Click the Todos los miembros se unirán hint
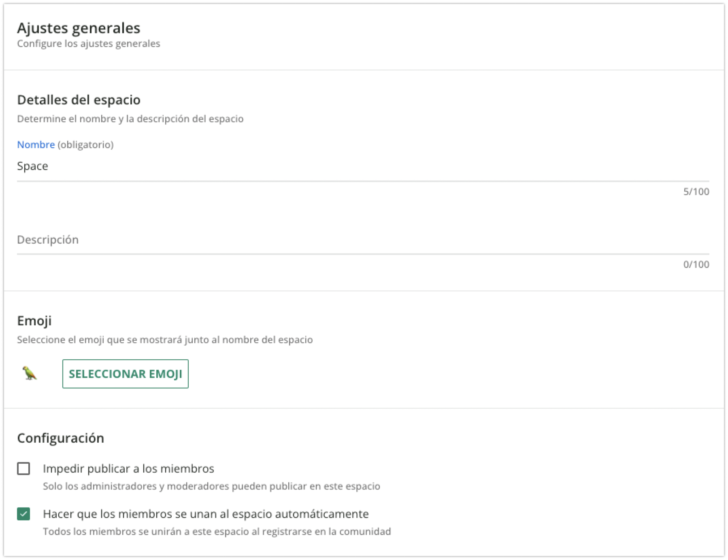728x560 pixels. coord(217,531)
